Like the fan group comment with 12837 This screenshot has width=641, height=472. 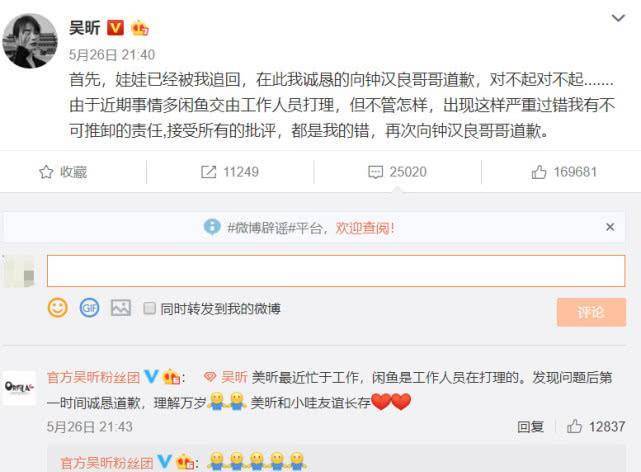tap(574, 426)
